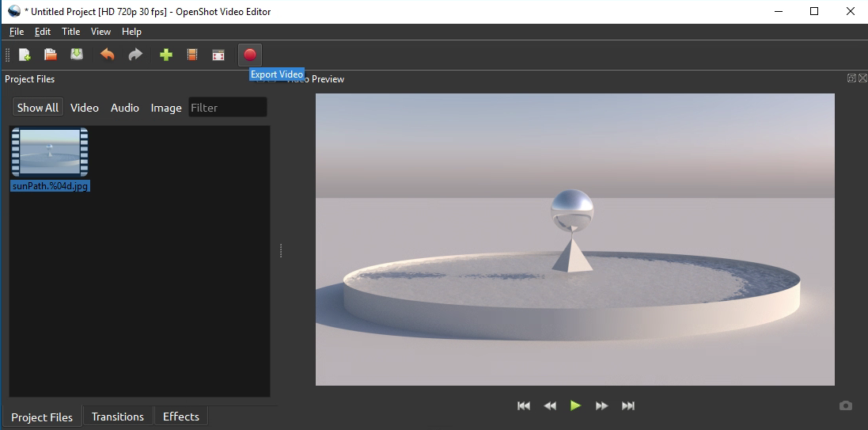Jump to end of video
The width and height of the screenshot is (868, 430).
tap(627, 405)
